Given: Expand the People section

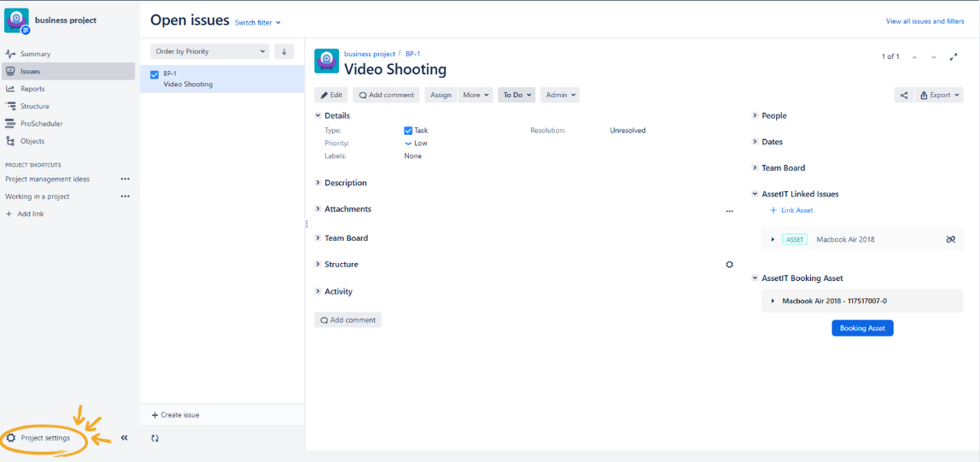Looking at the screenshot, I should pyautogui.click(x=773, y=115).
